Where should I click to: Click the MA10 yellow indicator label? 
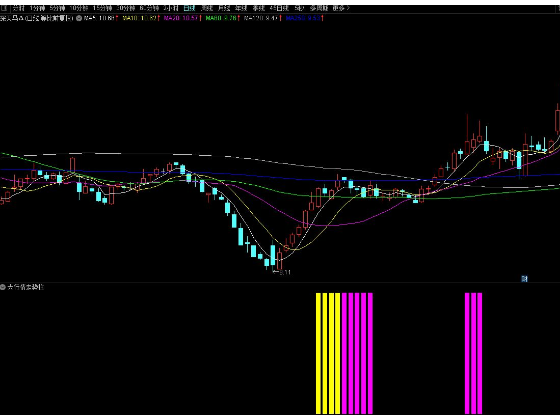pyautogui.click(x=140, y=18)
